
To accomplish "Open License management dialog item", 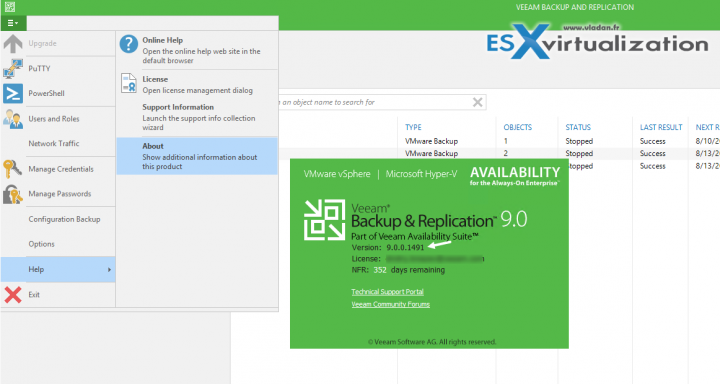I will pos(197,85).
